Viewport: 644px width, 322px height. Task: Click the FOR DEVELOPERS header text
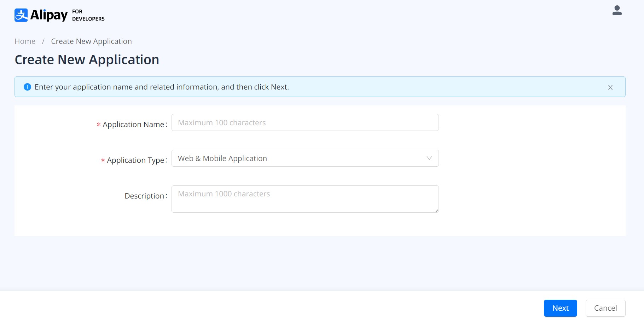click(x=88, y=15)
